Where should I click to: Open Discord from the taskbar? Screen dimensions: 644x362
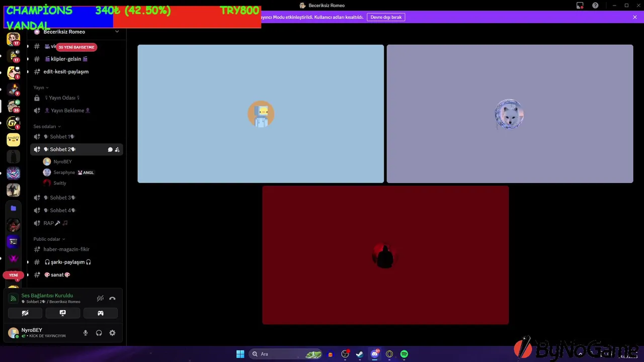click(375, 354)
